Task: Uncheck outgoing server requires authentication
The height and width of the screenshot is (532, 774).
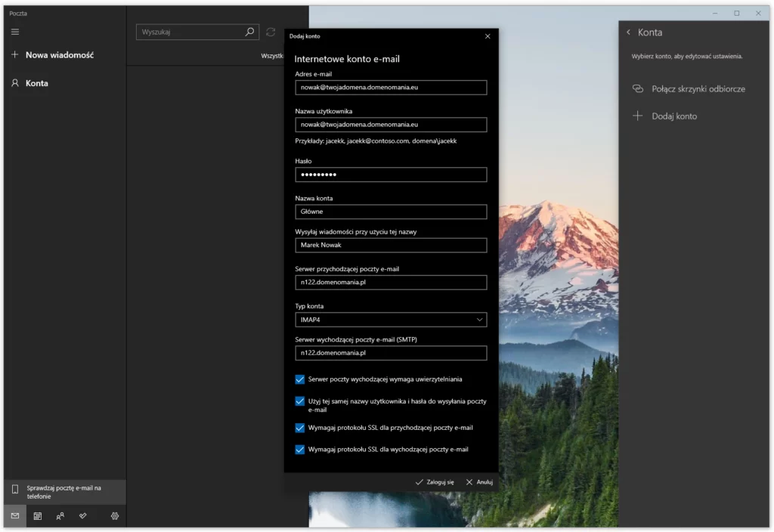Action: (300, 379)
